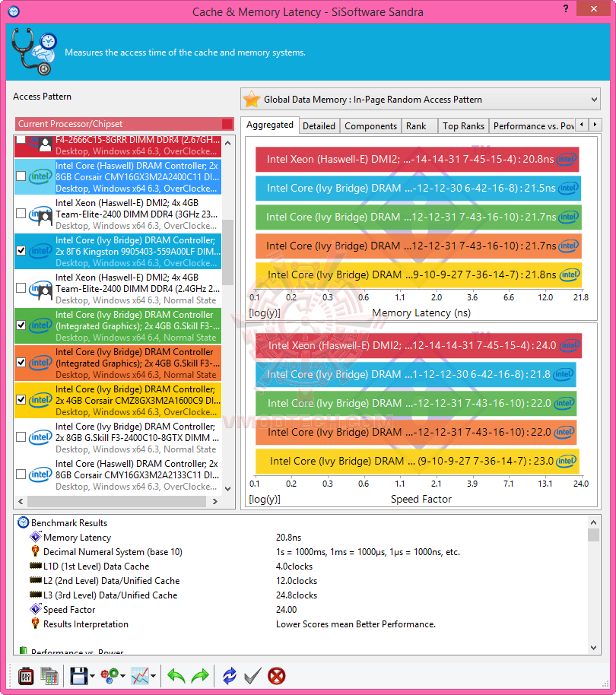Viewport: 616px width, 695px height.
Task: Click the tab strip right scroll arrow
Action: [595, 125]
